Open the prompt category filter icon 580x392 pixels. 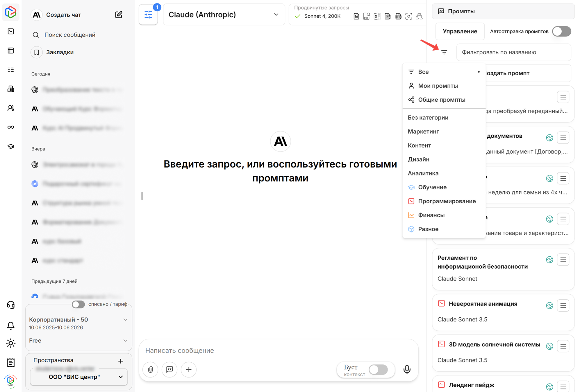click(444, 52)
